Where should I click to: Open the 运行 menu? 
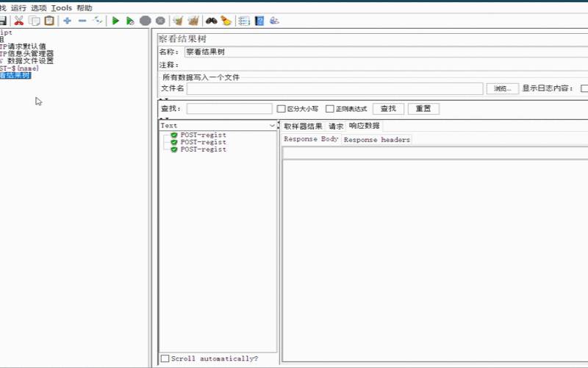(18, 8)
